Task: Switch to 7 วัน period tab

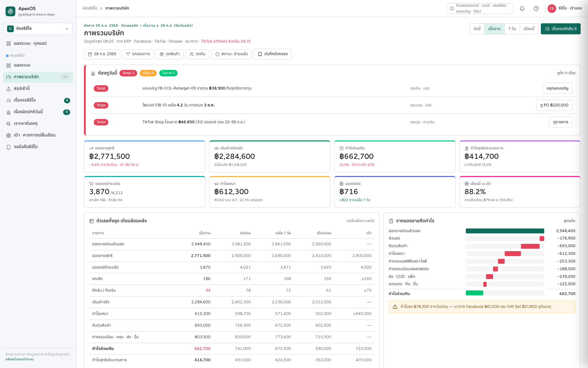Action: 512,29
